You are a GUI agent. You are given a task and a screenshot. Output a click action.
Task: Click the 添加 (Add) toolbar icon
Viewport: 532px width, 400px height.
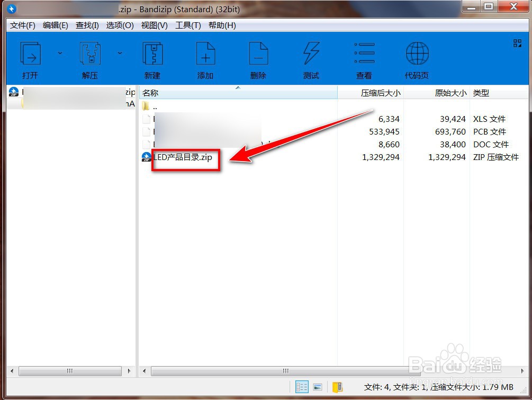click(205, 54)
